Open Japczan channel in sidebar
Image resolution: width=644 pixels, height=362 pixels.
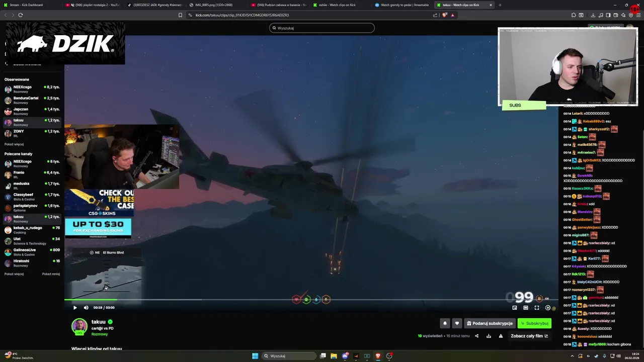(32, 111)
